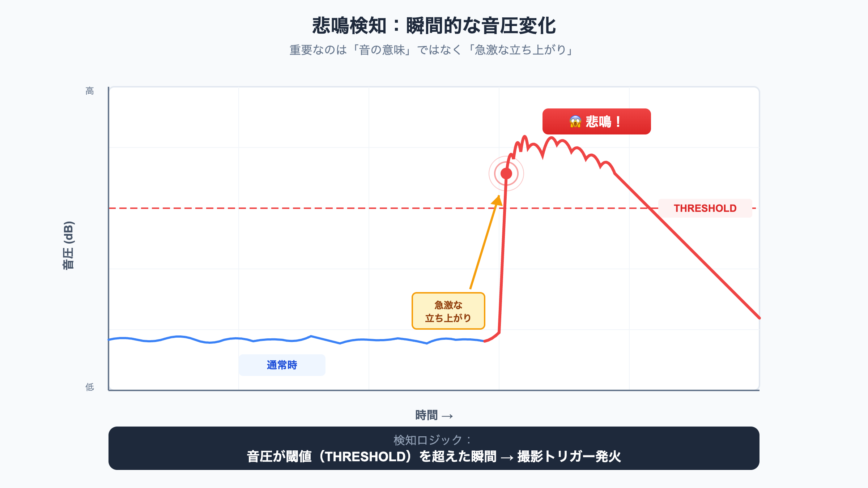Click the THRESHOLD label

705,208
